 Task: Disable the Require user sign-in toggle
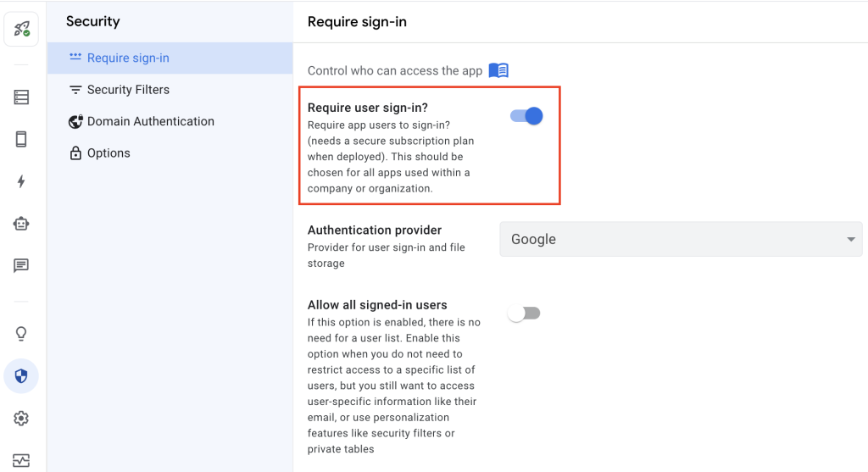(x=526, y=116)
